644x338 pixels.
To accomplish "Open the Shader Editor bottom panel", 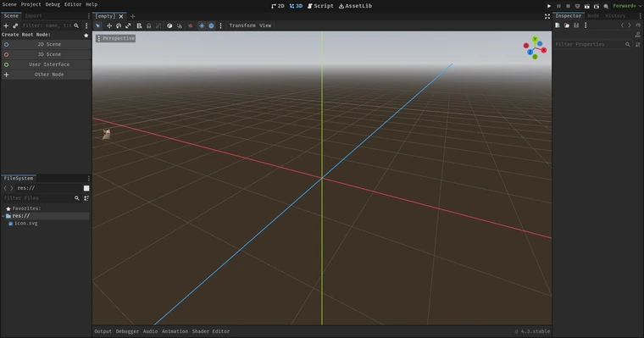I will tap(211, 331).
